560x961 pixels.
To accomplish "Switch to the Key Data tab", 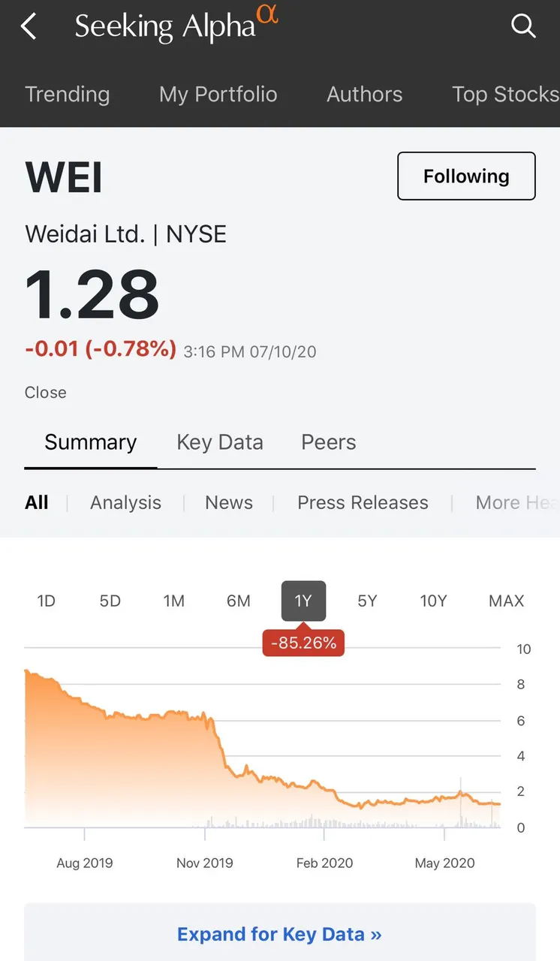I will tap(220, 442).
